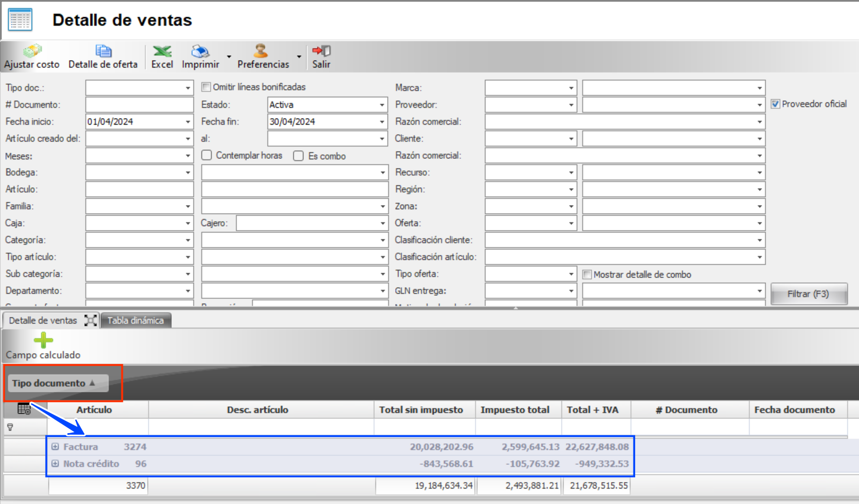Click the column chooser grid icon
This screenshot has height=504, width=859.
tap(24, 409)
